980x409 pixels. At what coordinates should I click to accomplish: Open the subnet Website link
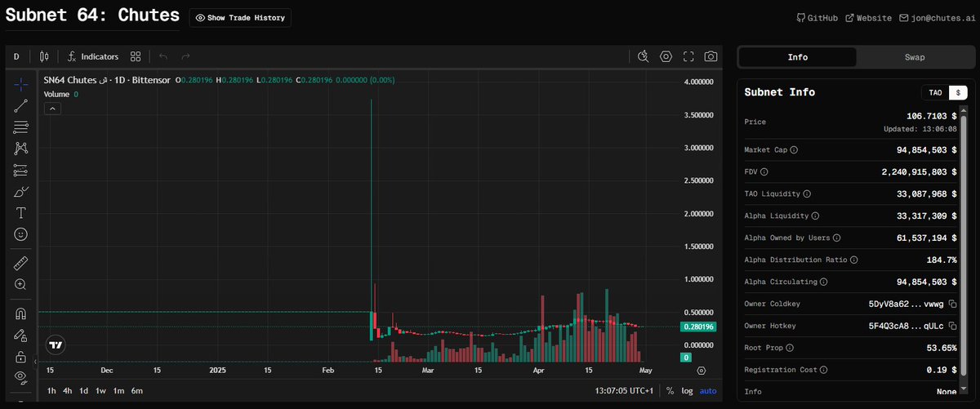(868, 17)
